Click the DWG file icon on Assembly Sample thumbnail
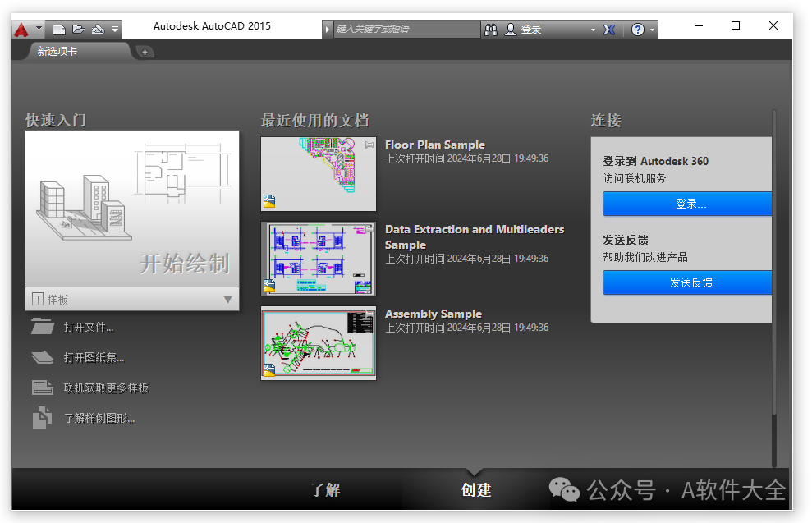812x523 pixels. pyautogui.click(x=269, y=370)
